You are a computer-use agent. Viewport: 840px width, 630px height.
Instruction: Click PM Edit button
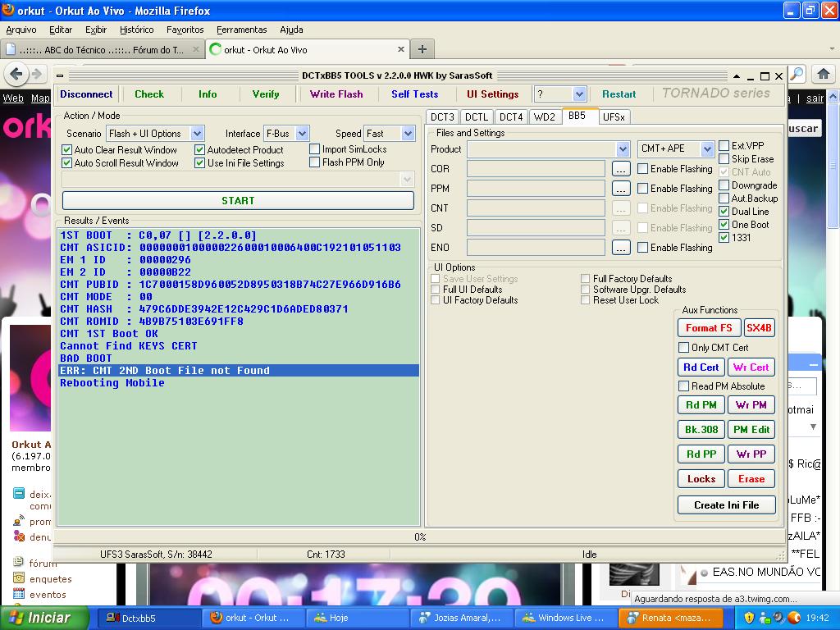coord(751,430)
